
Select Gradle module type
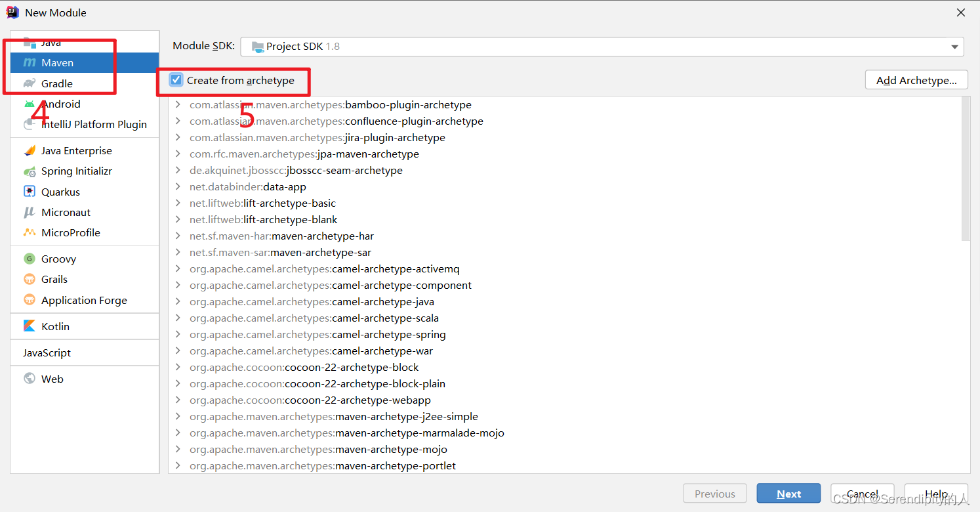[x=85, y=83]
